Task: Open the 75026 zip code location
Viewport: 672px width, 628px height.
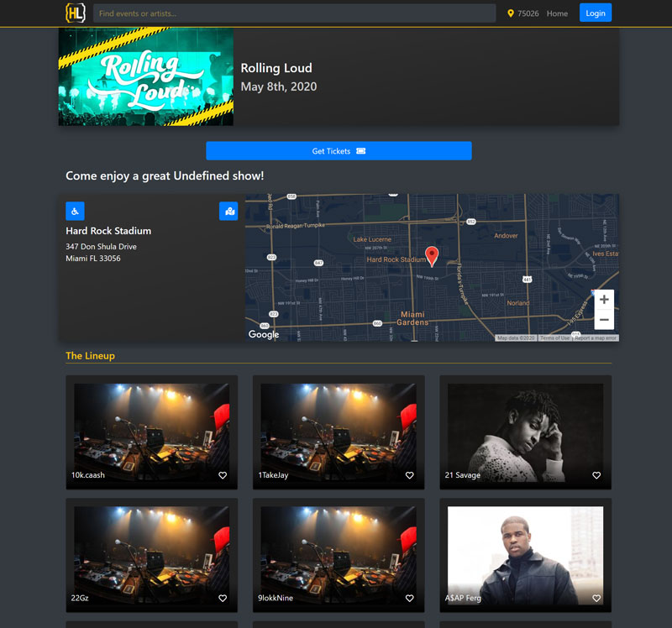Action: pyautogui.click(x=528, y=13)
